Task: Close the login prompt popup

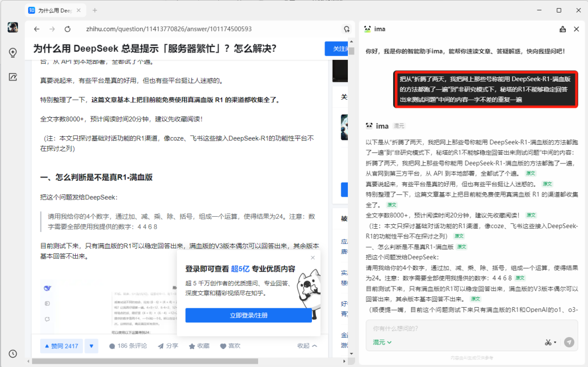Action: (x=313, y=258)
